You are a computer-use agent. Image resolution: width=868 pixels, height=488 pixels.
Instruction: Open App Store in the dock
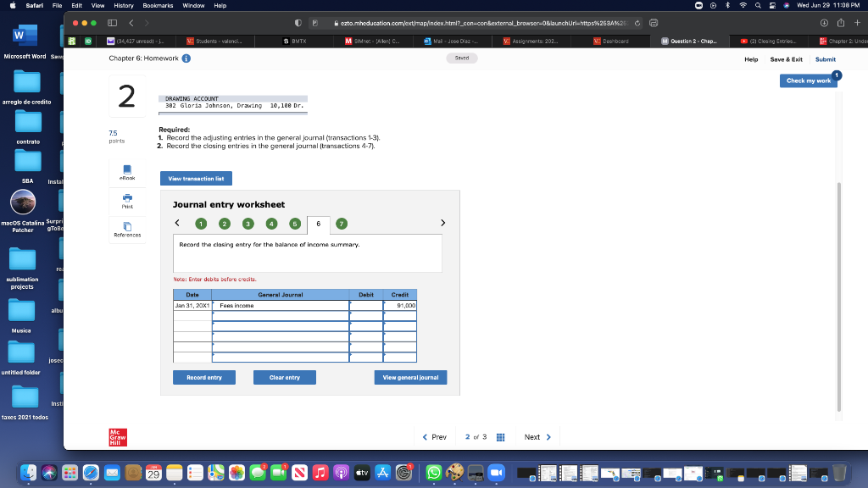point(382,473)
